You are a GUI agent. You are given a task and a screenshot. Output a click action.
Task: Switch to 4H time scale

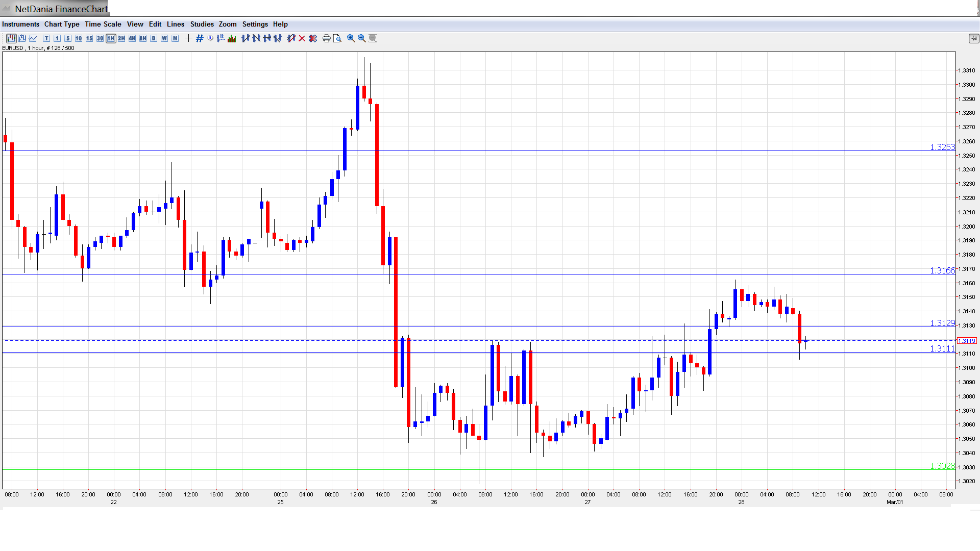[132, 38]
